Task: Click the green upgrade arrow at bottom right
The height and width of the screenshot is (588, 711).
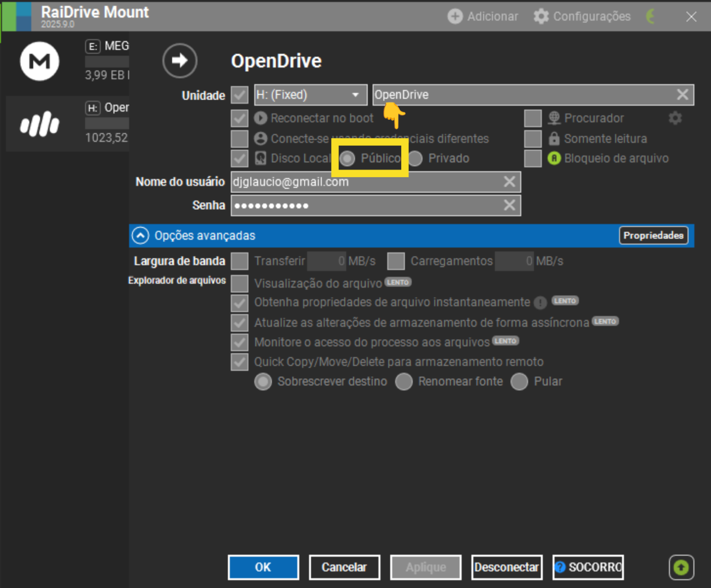Action: coord(681,567)
